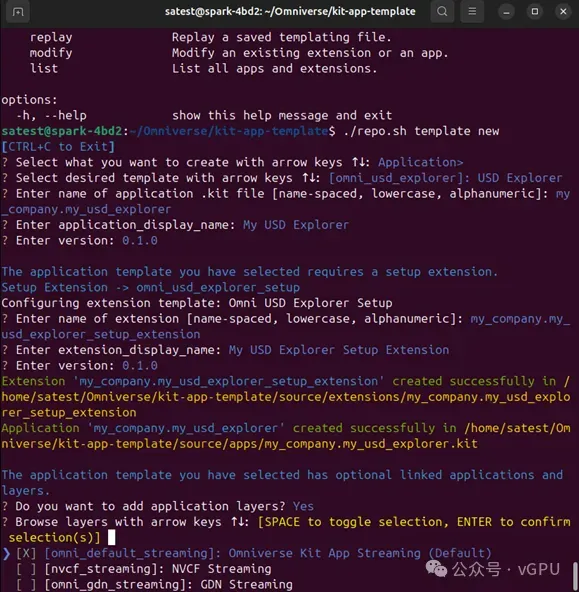Toggle omni_default_streaming layer checkbox
The image size is (579, 592).
coord(26,553)
